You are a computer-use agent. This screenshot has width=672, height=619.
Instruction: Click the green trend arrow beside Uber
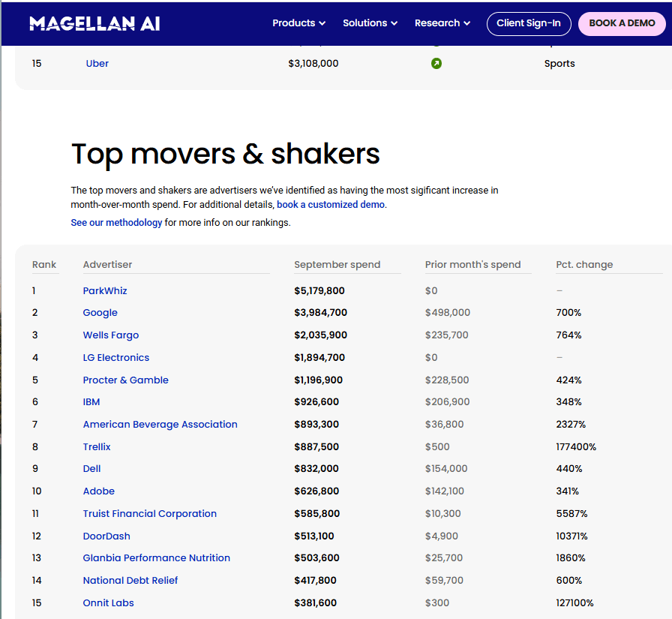tap(436, 64)
